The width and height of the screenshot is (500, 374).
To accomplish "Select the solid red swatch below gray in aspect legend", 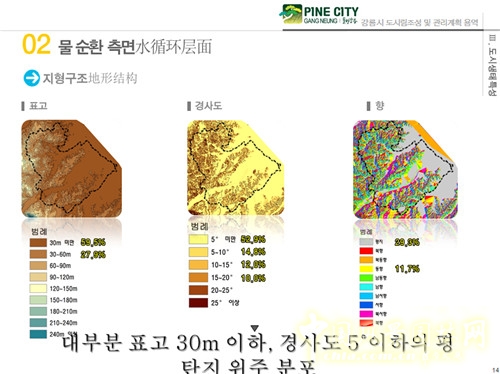I will point(366,251).
